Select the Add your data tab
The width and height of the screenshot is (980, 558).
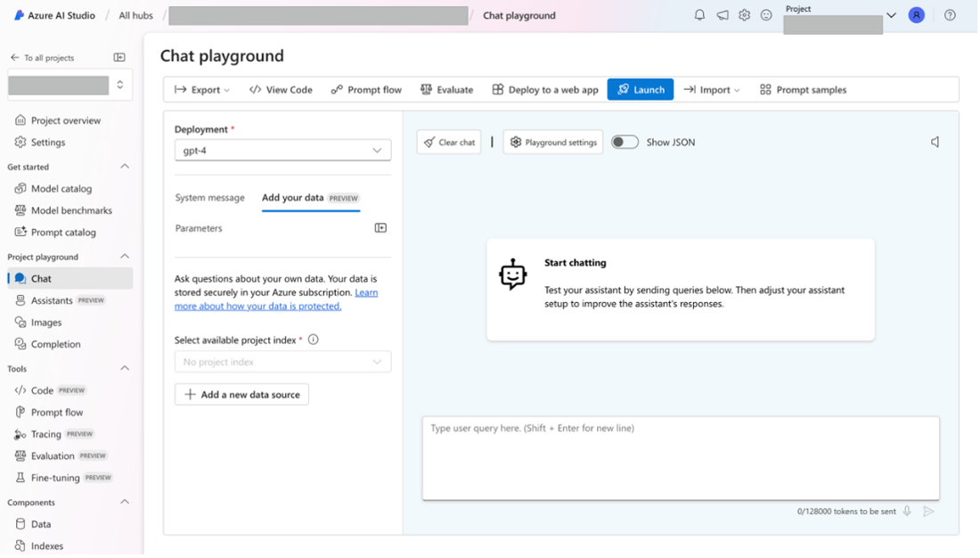[311, 198]
